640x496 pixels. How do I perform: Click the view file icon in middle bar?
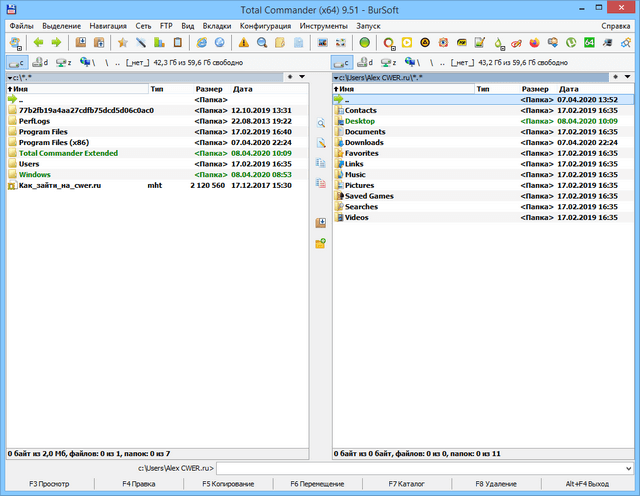pos(321,123)
